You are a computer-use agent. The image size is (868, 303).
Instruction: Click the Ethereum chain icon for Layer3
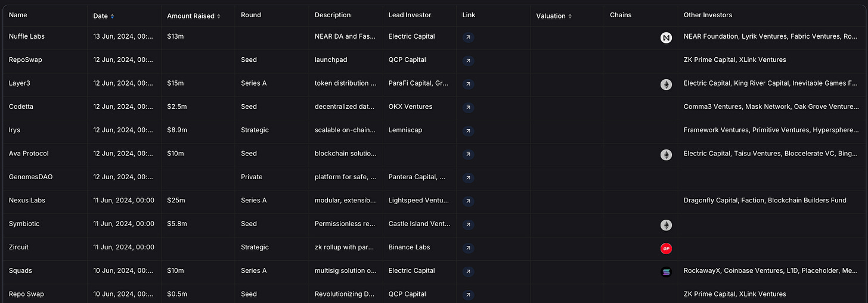point(666,85)
